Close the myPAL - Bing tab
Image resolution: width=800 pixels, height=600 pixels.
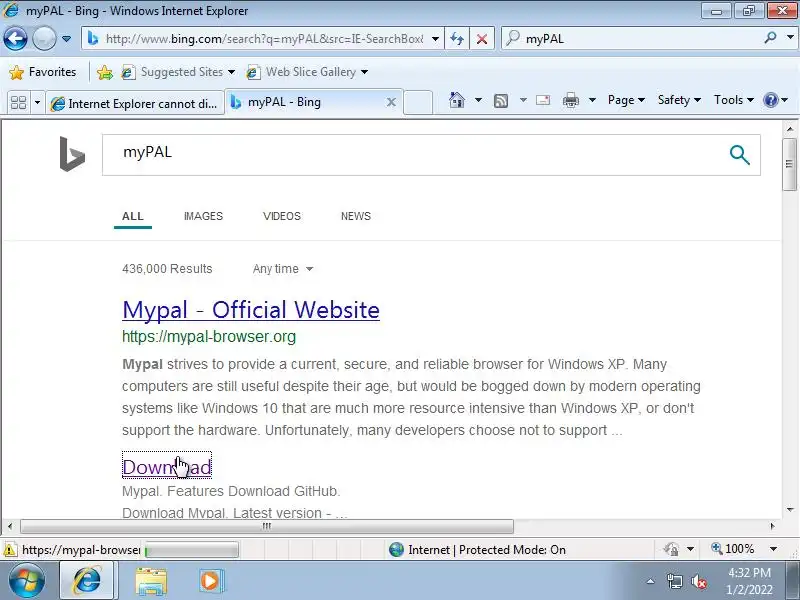click(x=391, y=102)
